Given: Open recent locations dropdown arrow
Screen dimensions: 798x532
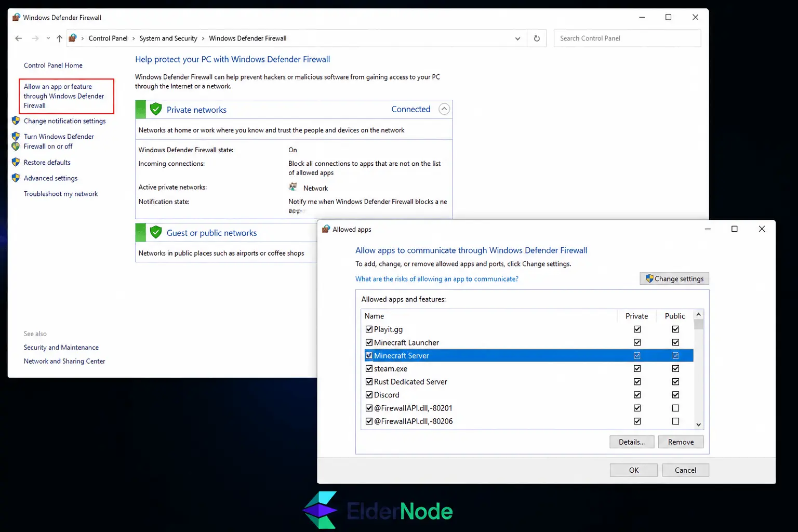Looking at the screenshot, I should (x=48, y=38).
